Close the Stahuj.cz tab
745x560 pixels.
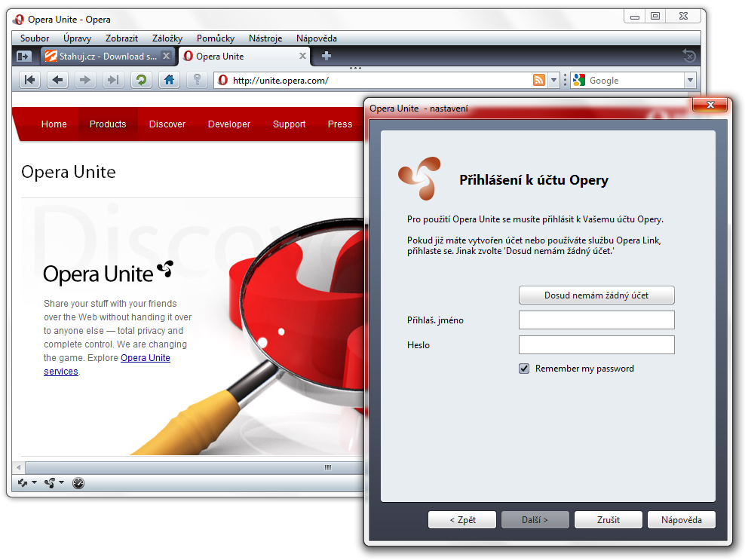pyautogui.click(x=166, y=56)
